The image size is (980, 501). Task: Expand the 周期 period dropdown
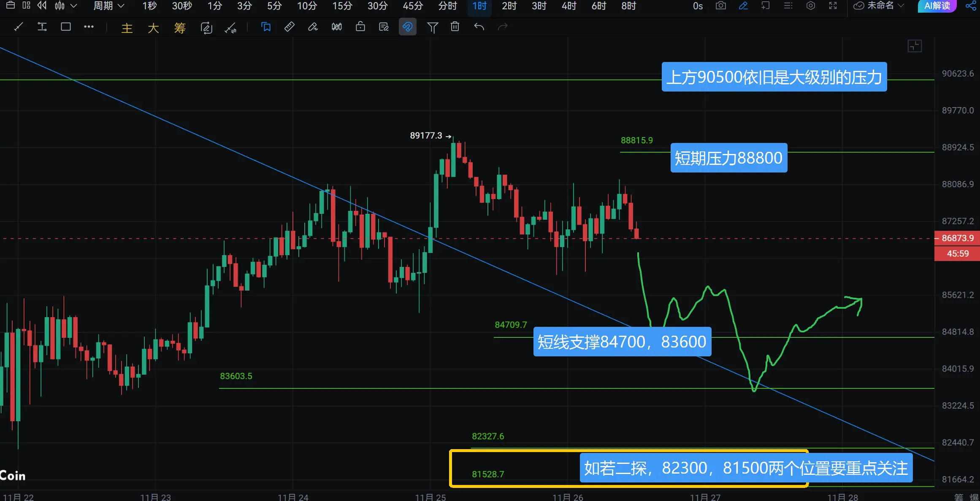[108, 6]
